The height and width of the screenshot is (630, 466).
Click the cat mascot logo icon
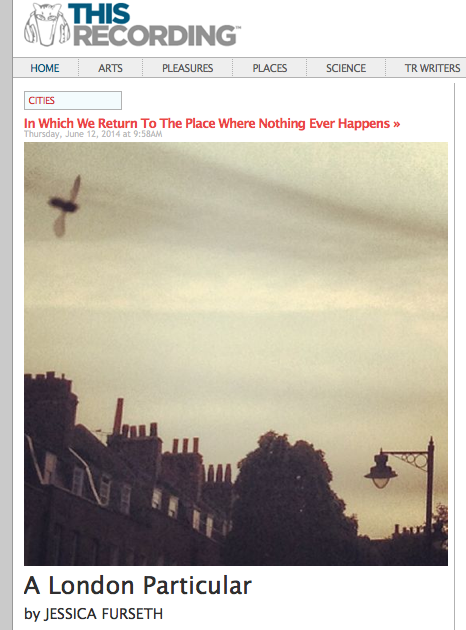pyautogui.click(x=46, y=25)
